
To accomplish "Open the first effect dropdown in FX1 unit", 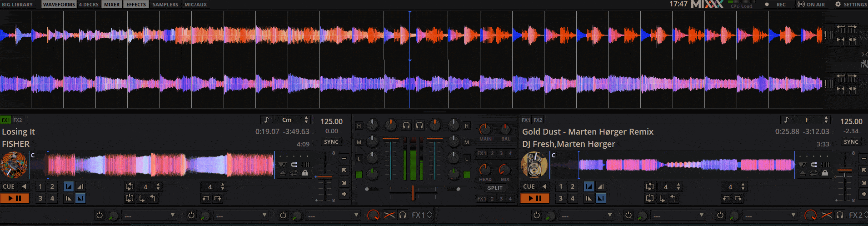I will [x=149, y=215].
